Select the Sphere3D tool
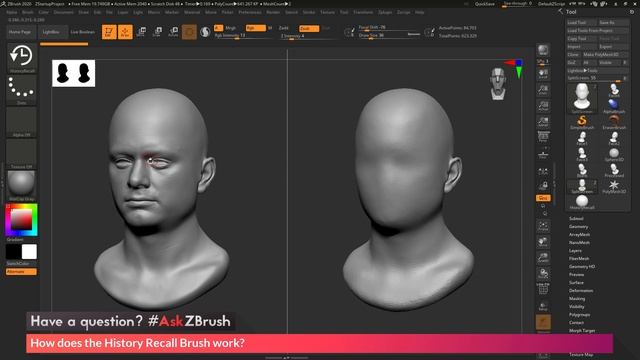The width and height of the screenshot is (640, 360). pos(614,154)
